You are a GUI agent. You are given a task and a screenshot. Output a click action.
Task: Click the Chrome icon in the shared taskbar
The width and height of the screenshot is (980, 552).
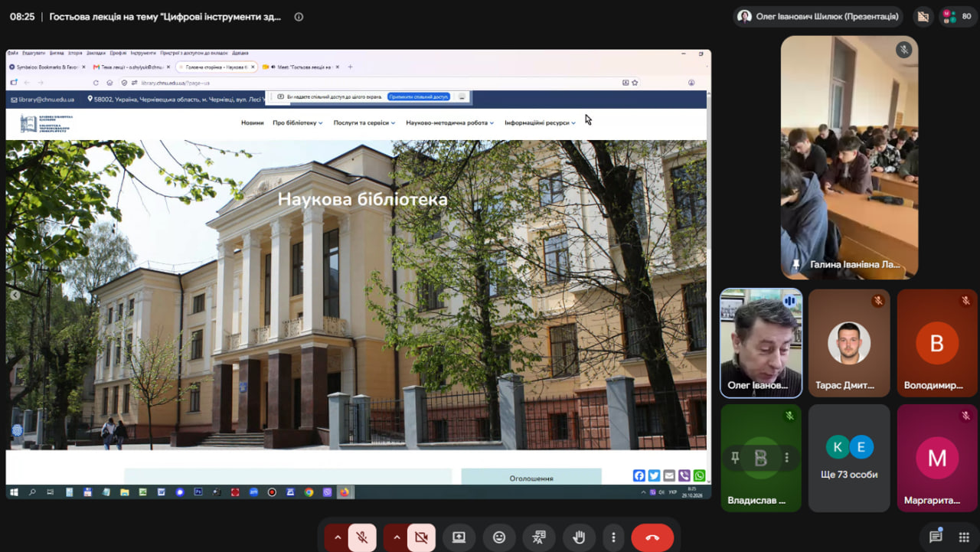(x=309, y=492)
